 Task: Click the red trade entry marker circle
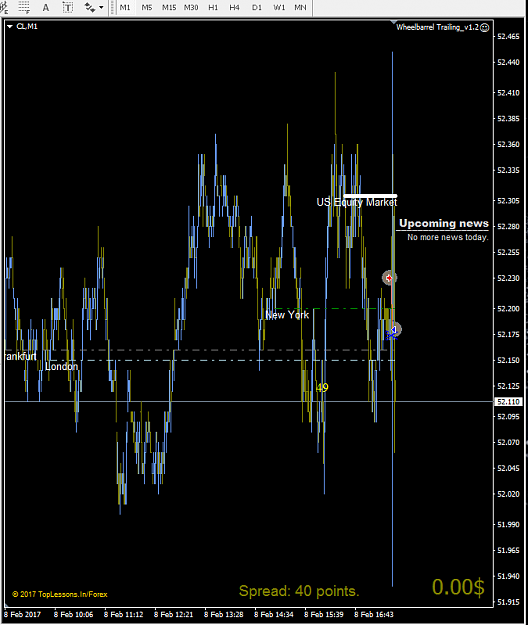tap(389, 277)
